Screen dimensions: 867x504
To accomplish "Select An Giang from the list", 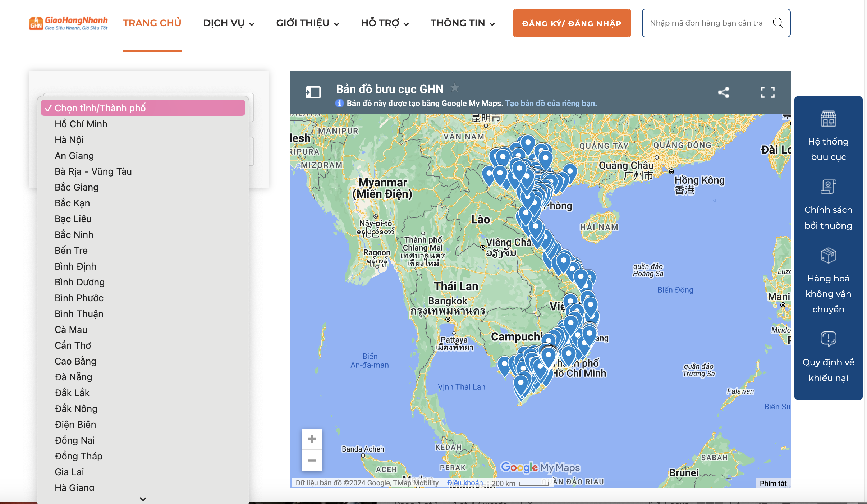I will tap(143, 156).
